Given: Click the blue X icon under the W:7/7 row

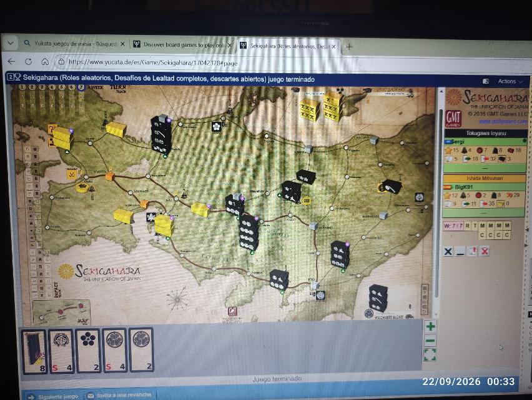Looking at the screenshot, I should point(448,251).
